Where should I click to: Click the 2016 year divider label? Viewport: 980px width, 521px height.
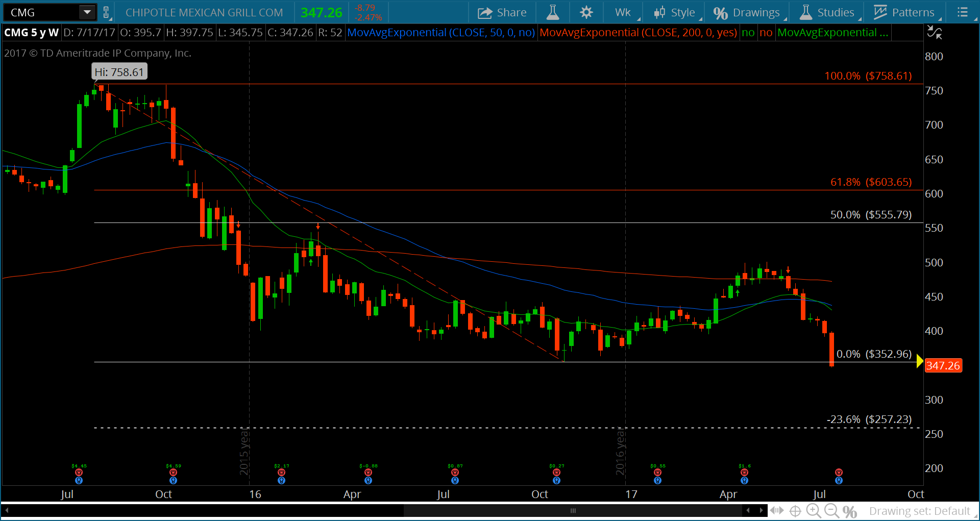point(620,452)
